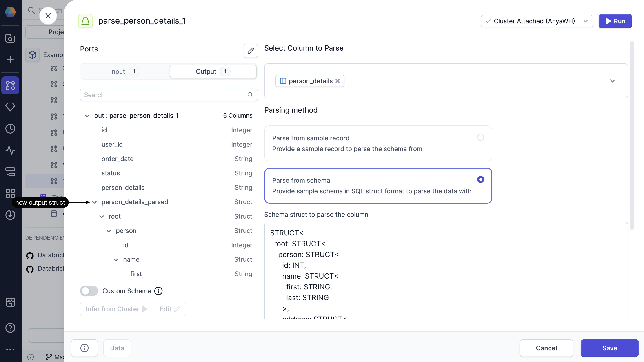Click the Save button
Image resolution: width=644 pixels, height=362 pixels.
pyautogui.click(x=609, y=348)
